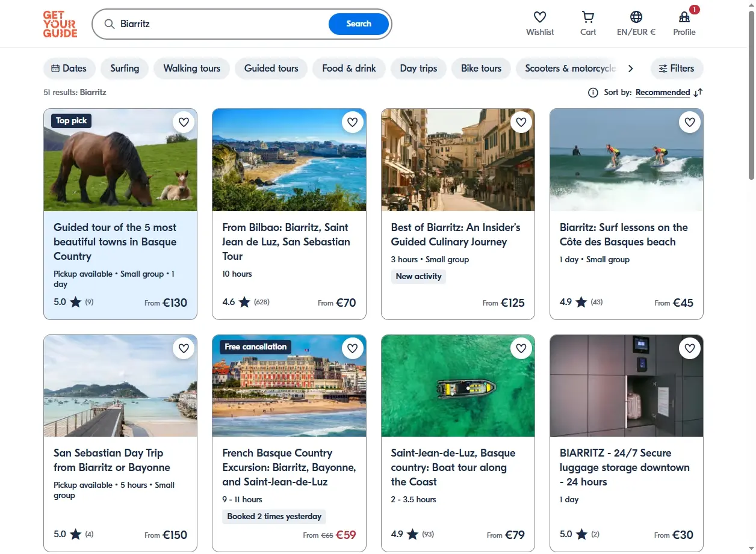Screen dimensions: 756x554
Task: Click the Biarritz search input field
Action: 221,24
